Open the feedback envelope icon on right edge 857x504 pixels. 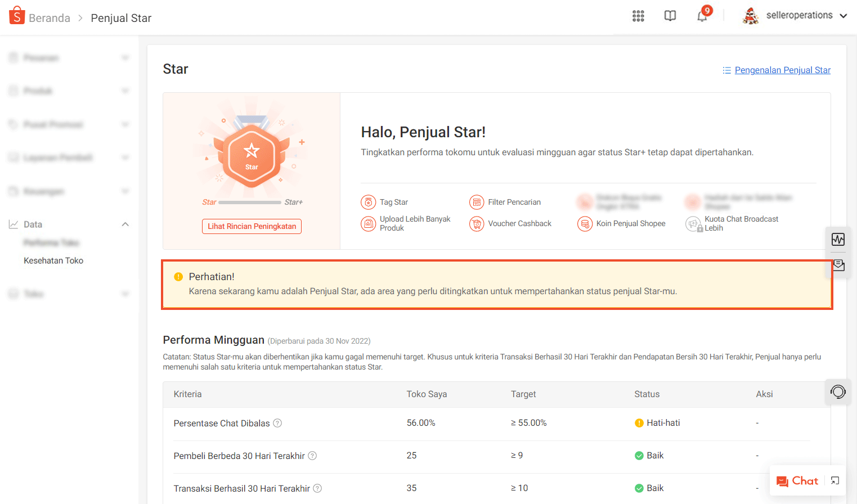pyautogui.click(x=838, y=265)
